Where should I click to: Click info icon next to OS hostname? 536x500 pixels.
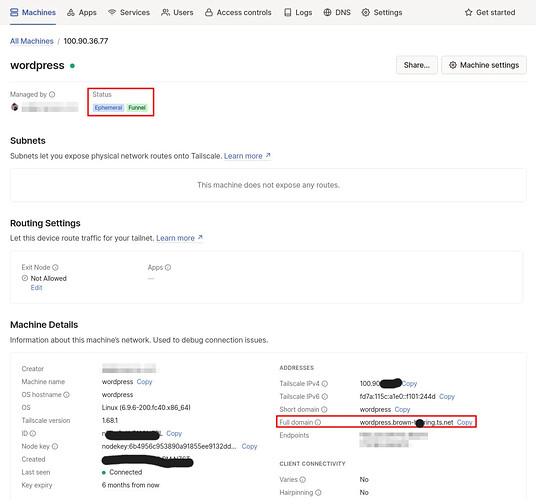click(67, 395)
